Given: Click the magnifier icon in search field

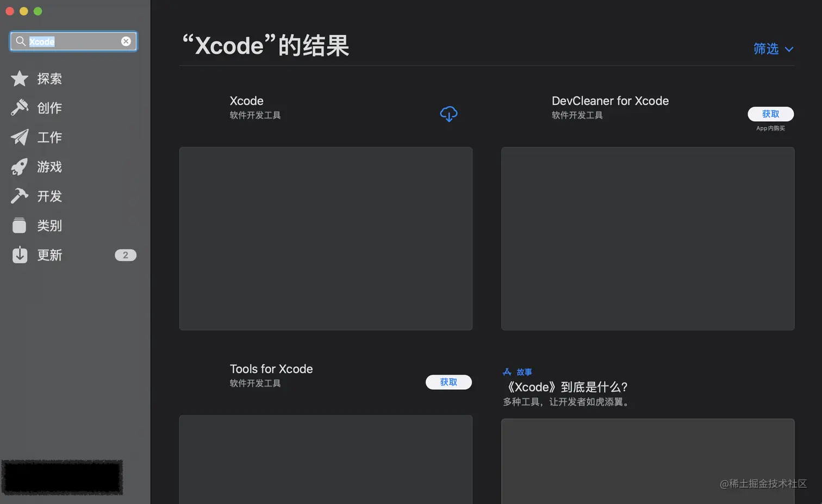Looking at the screenshot, I should point(21,41).
